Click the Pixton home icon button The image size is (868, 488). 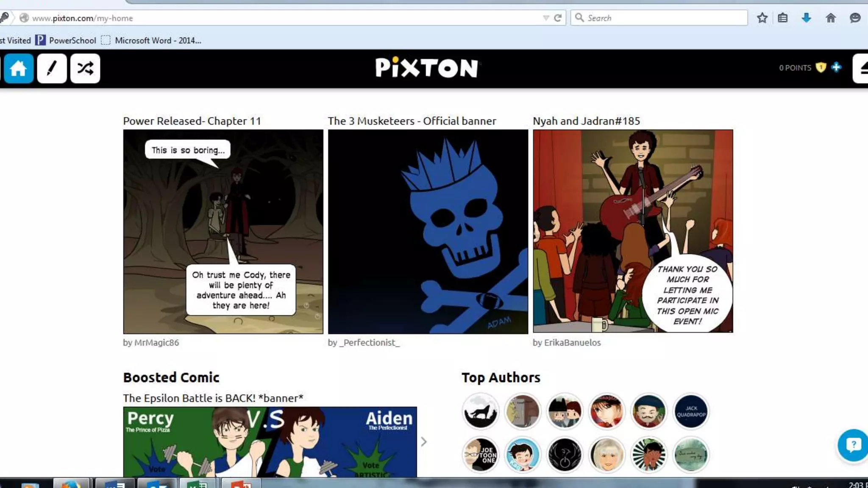pos(18,68)
